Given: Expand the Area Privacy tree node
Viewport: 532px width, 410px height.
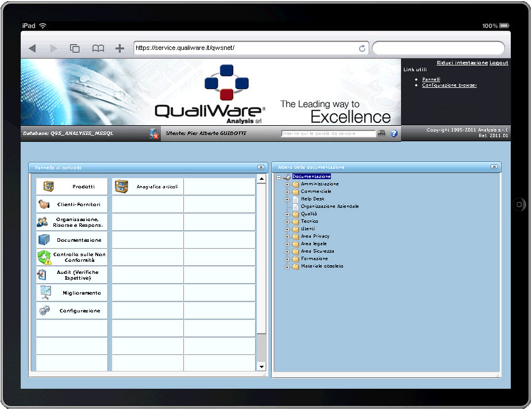Looking at the screenshot, I should click(287, 237).
